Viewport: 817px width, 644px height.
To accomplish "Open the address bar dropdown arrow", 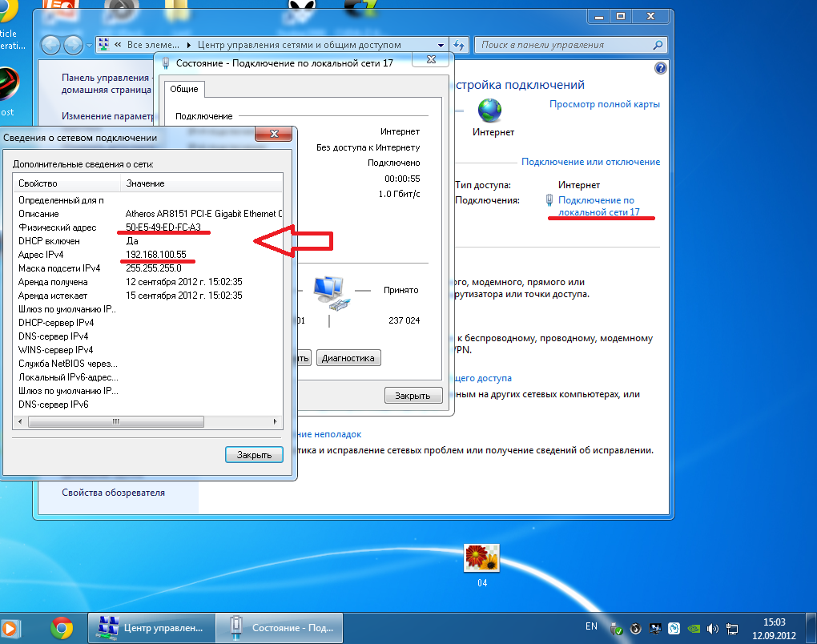I will (441, 46).
